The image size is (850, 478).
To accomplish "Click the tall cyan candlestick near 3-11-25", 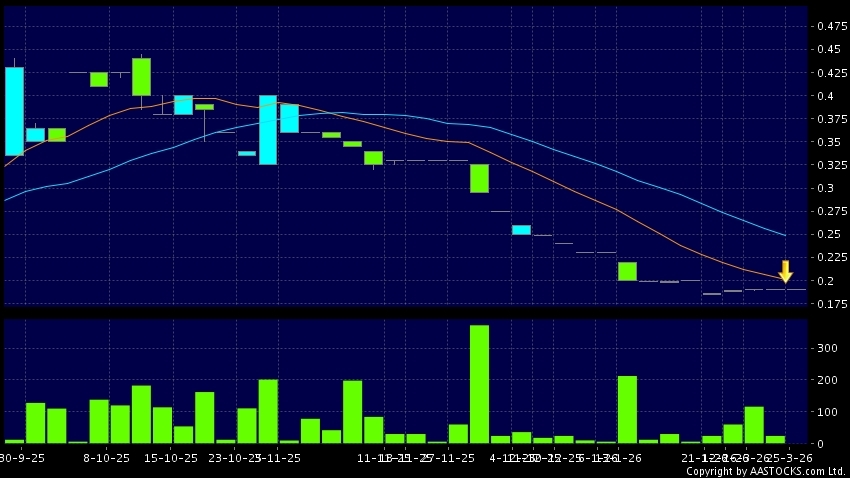I will [268, 130].
